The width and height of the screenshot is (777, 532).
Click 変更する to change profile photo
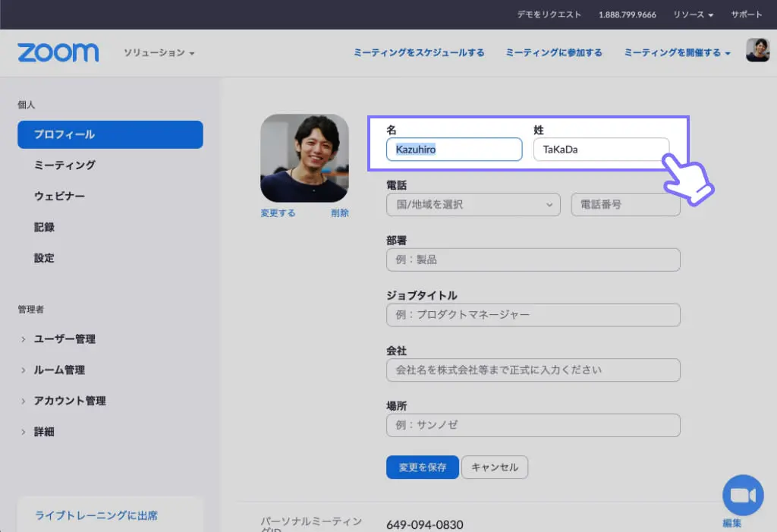[278, 212]
